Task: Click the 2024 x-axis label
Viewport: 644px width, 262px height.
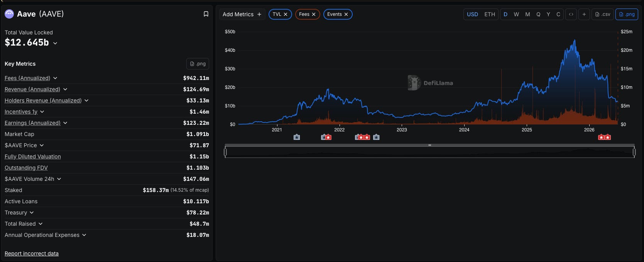Action: pos(464,130)
